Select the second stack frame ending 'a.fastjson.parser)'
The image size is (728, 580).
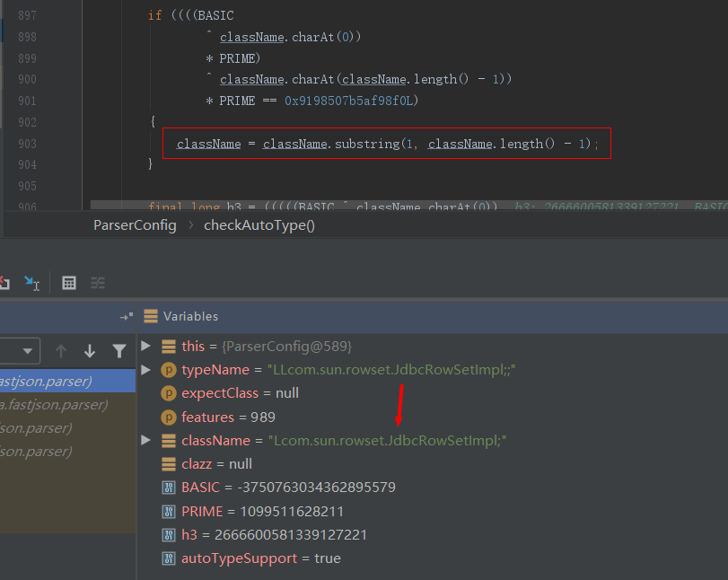(68, 405)
